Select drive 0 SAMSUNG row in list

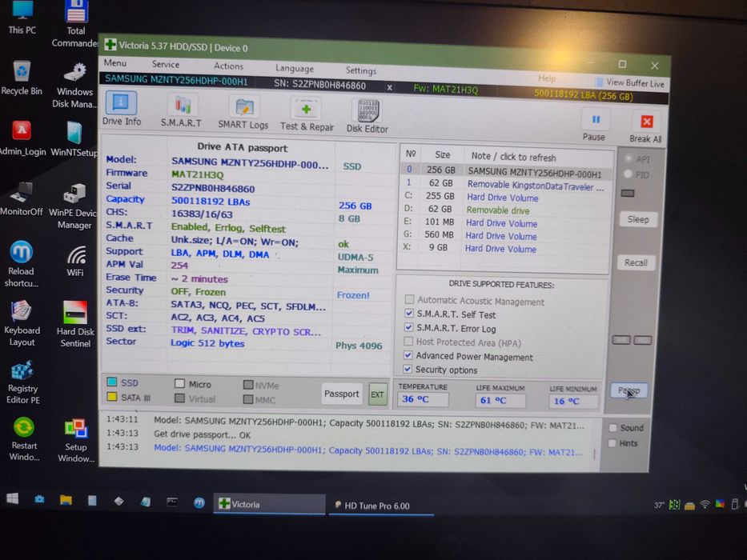(505, 171)
